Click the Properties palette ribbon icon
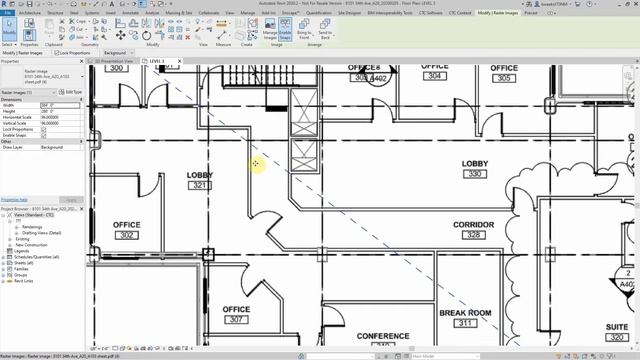640x360 pixels. click(29, 35)
